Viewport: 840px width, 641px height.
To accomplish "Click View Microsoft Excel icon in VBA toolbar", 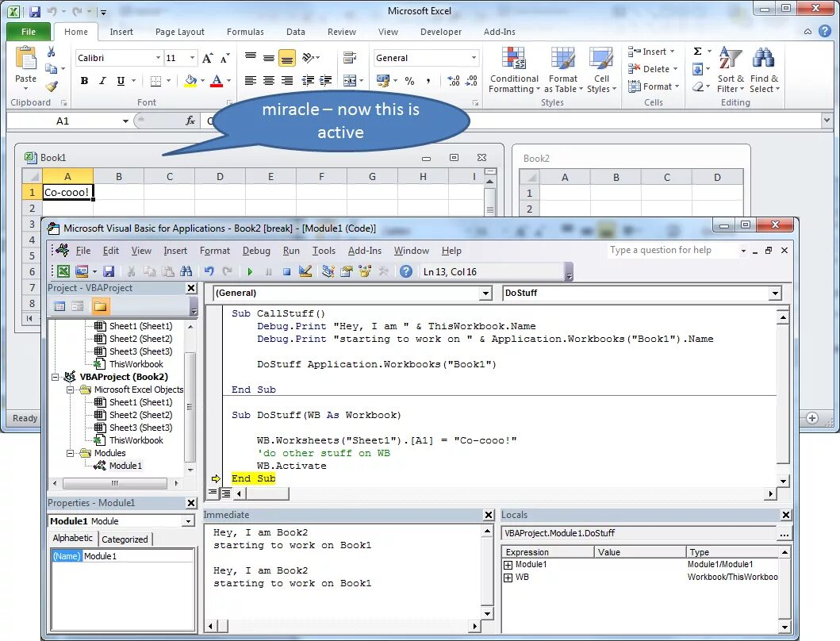I will 63,272.
